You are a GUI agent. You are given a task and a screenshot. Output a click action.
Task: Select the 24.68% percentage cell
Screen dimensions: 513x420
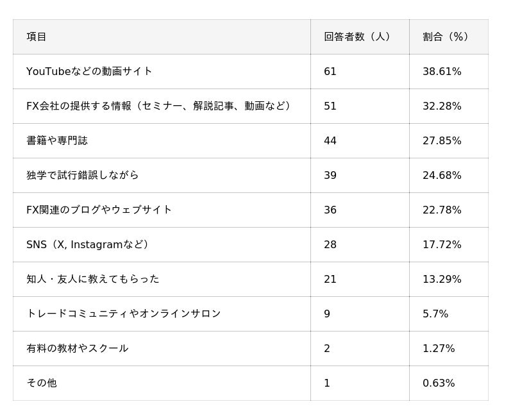(x=442, y=175)
